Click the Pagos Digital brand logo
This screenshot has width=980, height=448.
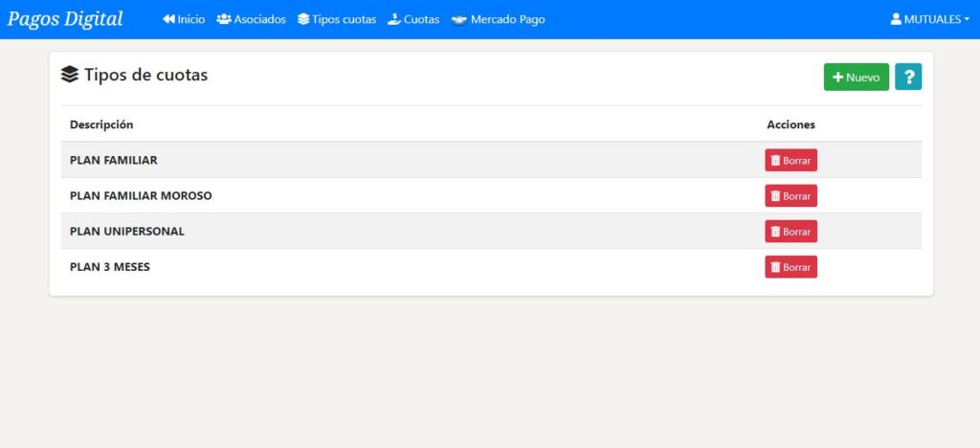tap(65, 19)
